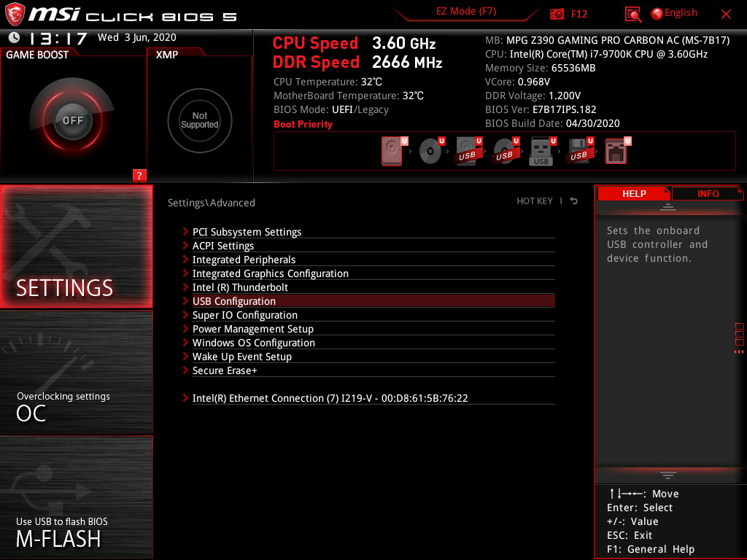
Task: Select the SETTINGS tile
Action: (x=76, y=246)
